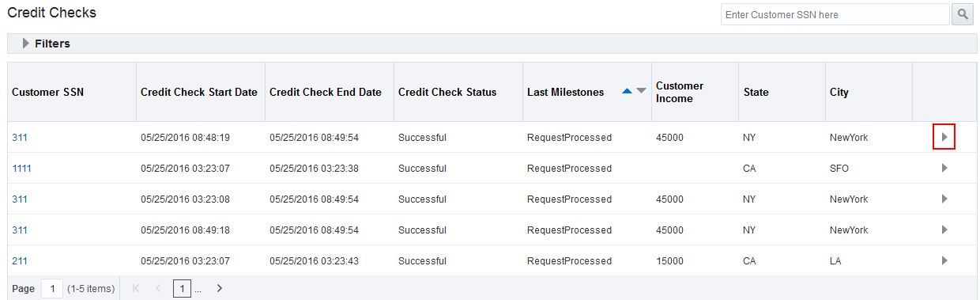The width and height of the screenshot is (980, 300).
Task: Expand row details for 05/25/2016 08:48:19 check
Action: point(944,137)
